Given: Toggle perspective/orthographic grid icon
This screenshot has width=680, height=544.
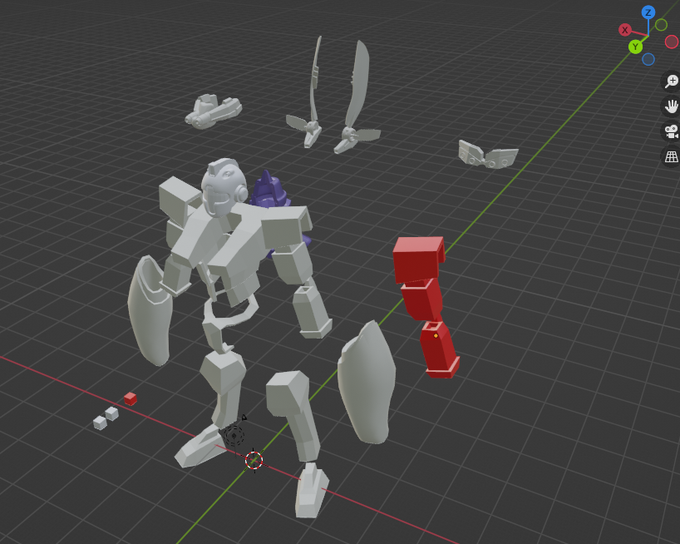Looking at the screenshot, I should 672,156.
